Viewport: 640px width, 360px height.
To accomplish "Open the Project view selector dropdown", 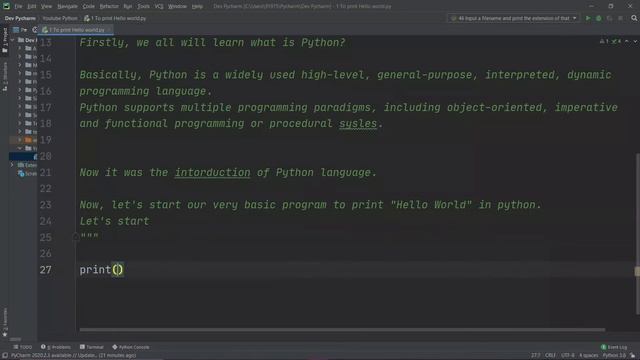I will (x=20, y=30).
